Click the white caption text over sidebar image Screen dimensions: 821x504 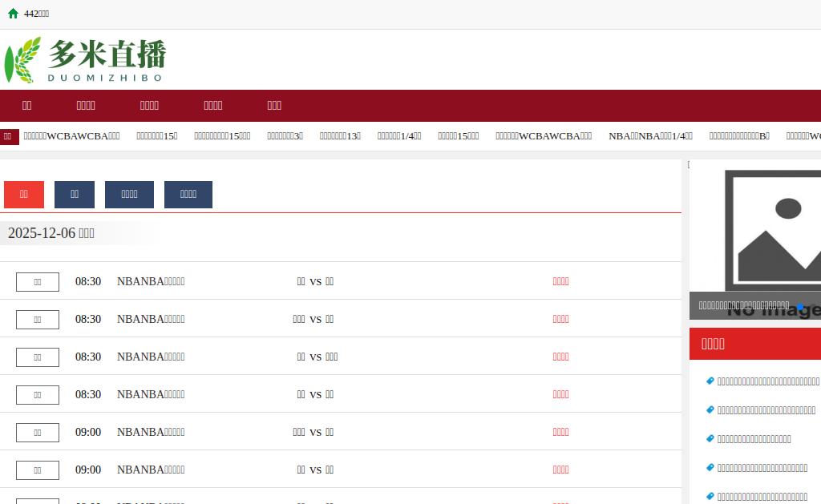click(x=743, y=305)
